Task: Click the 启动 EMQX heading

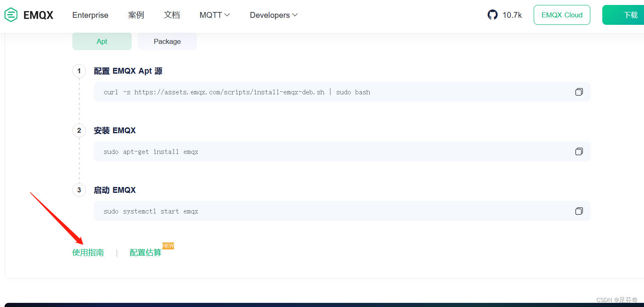Action: tap(115, 190)
